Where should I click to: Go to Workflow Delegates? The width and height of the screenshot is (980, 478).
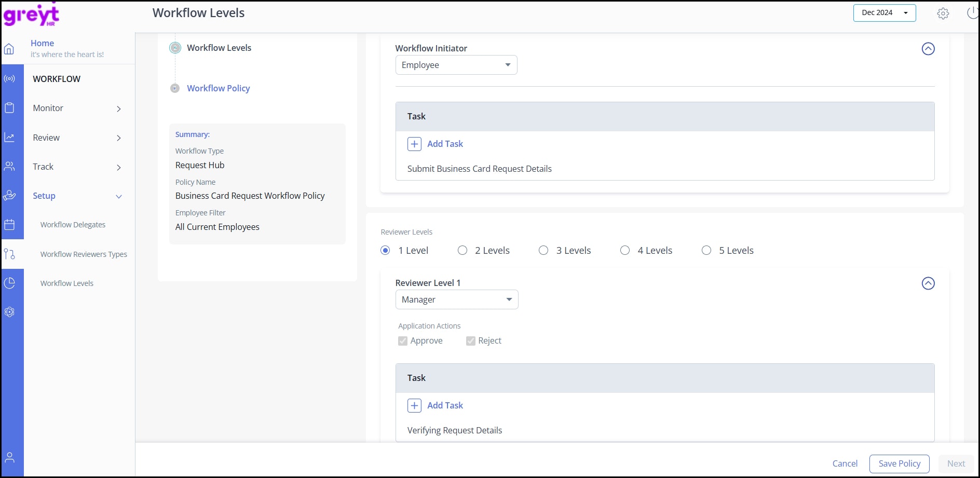pyautogui.click(x=73, y=225)
